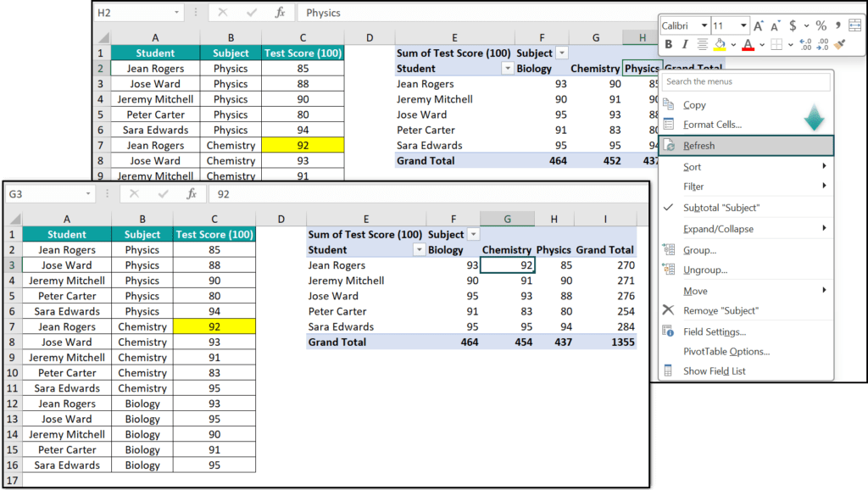The height and width of the screenshot is (490, 868).
Task: Apply Accounting Number Format with the dollar icon
Action: [793, 25]
